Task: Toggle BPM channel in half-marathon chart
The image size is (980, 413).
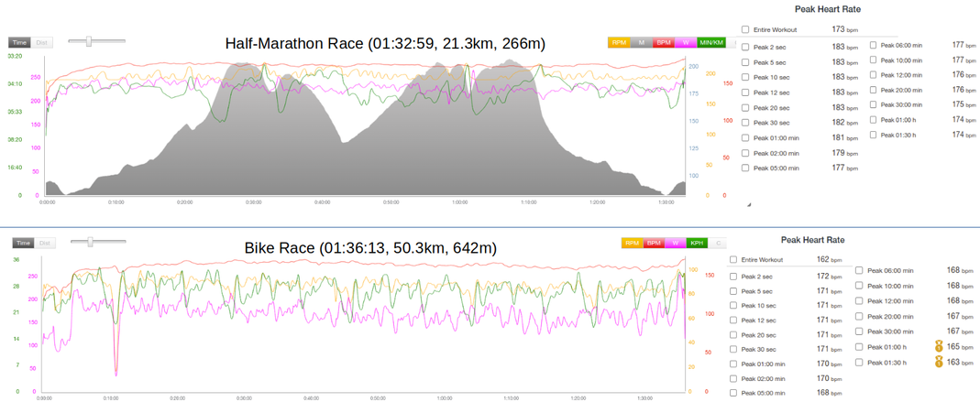Action: (663, 43)
